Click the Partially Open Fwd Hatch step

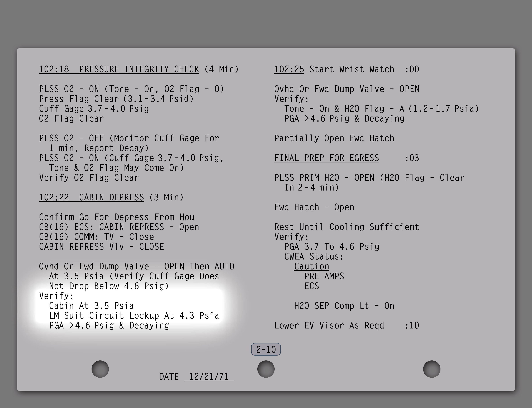pyautogui.click(x=334, y=138)
